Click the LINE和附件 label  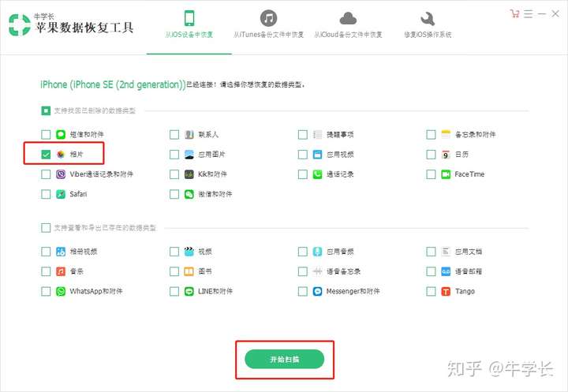coord(215,291)
